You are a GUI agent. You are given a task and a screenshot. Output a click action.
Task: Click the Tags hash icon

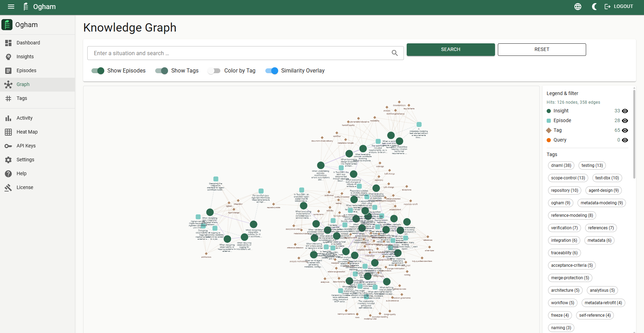coord(8,98)
